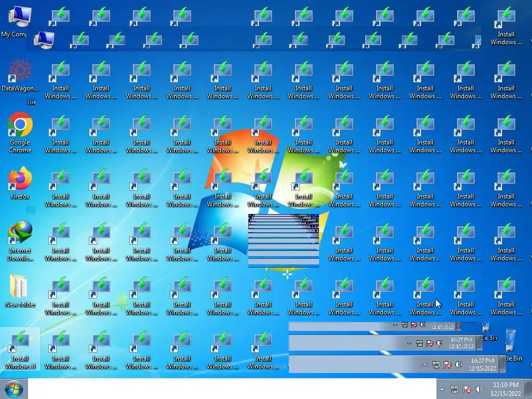Screen dimensions: 532x399
Task: Open the My Computer desktop icon
Action: [19, 21]
